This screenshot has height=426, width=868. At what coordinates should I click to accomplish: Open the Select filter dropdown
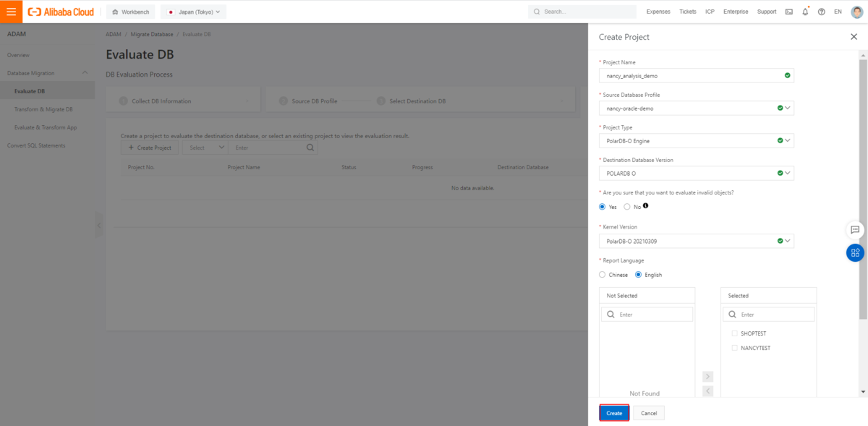tap(205, 148)
